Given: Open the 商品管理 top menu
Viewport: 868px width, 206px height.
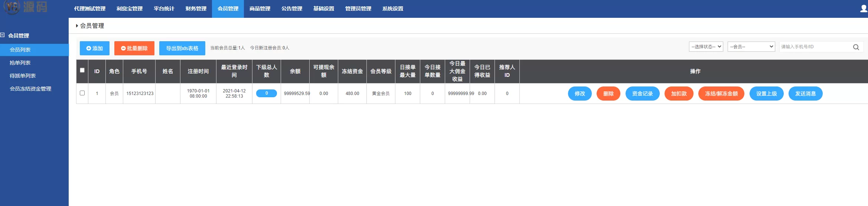Looking at the screenshot, I should pos(260,9).
